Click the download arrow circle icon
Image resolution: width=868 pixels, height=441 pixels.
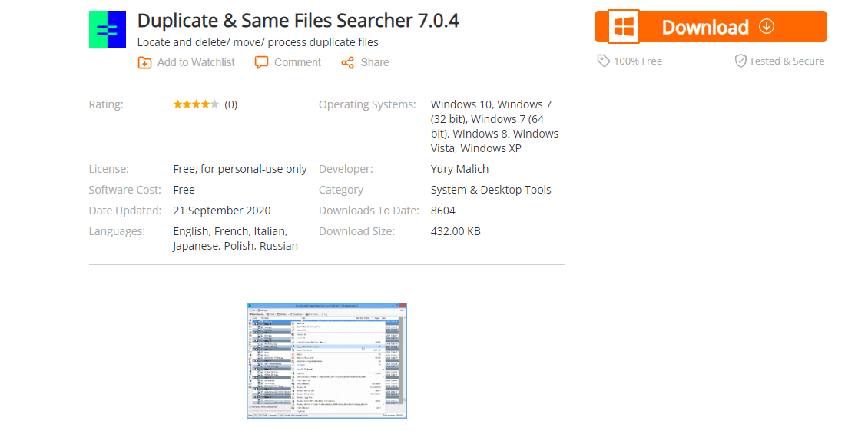pos(767,26)
